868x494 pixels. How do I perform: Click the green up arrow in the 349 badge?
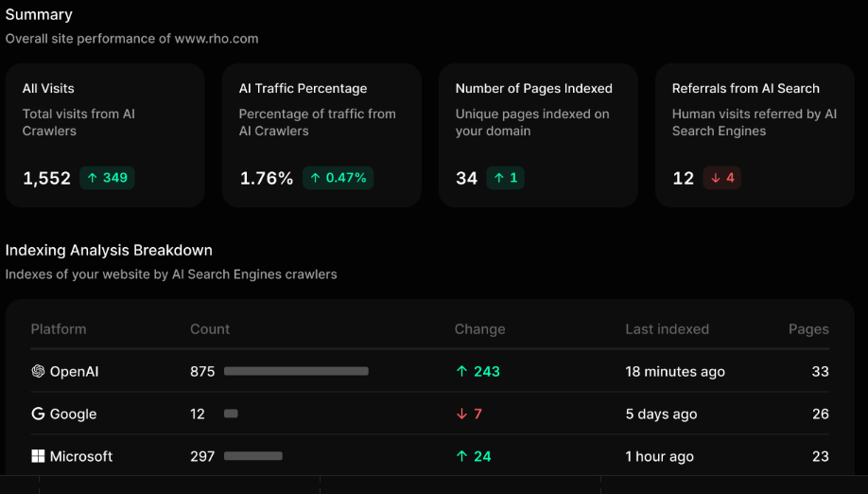pyautogui.click(x=93, y=178)
